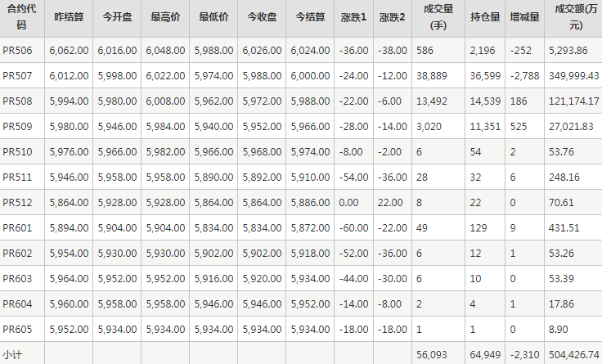The height and width of the screenshot is (364, 602).
Task: Click contract code PR510
Action: (x=17, y=151)
